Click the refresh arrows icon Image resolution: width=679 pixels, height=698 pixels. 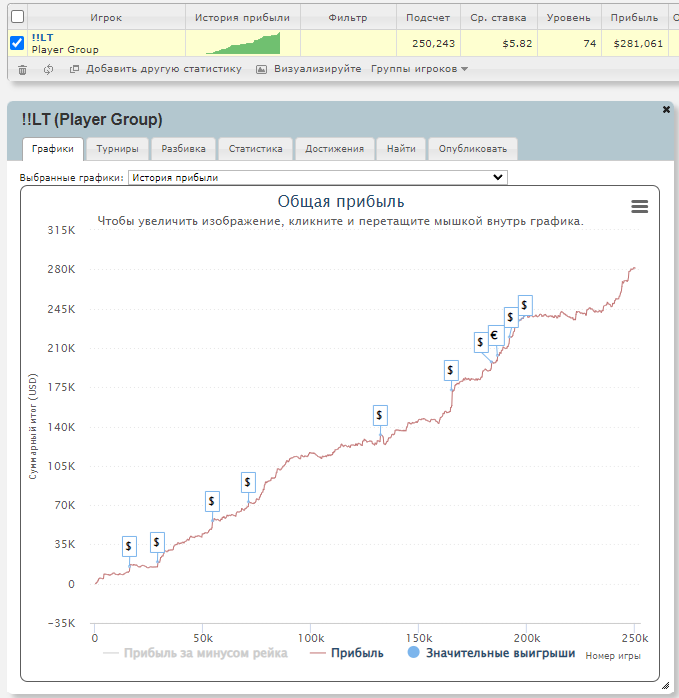[48, 69]
